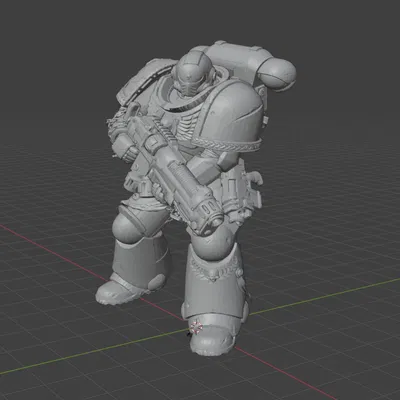This screenshot has height=400, width=400.
Task: Click the 3D cursor near the model's foot
Action: point(197,327)
